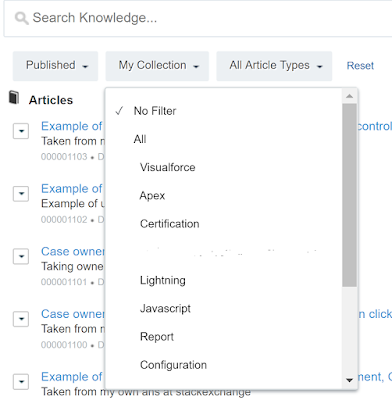
Task: Open the All Article Types dropdown
Action: 274,66
